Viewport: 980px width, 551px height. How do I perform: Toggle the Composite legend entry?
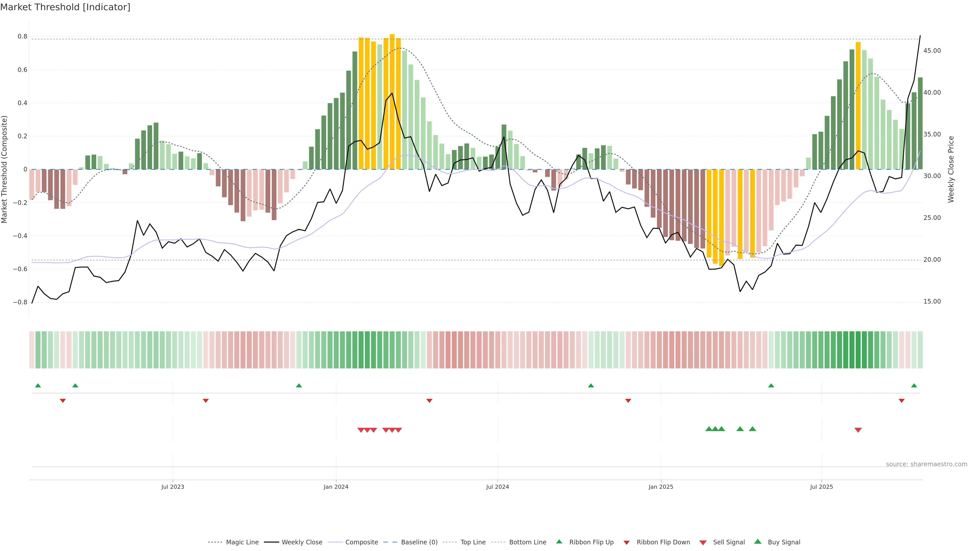[x=361, y=542]
